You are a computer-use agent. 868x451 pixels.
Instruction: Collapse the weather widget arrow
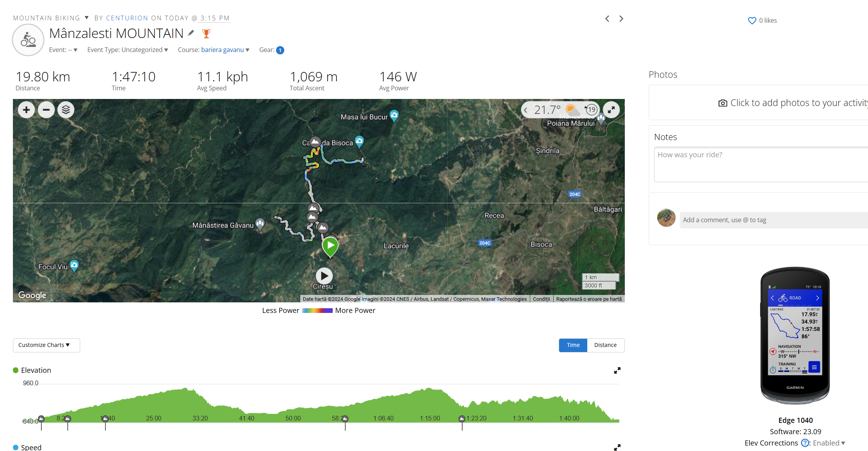526,110
